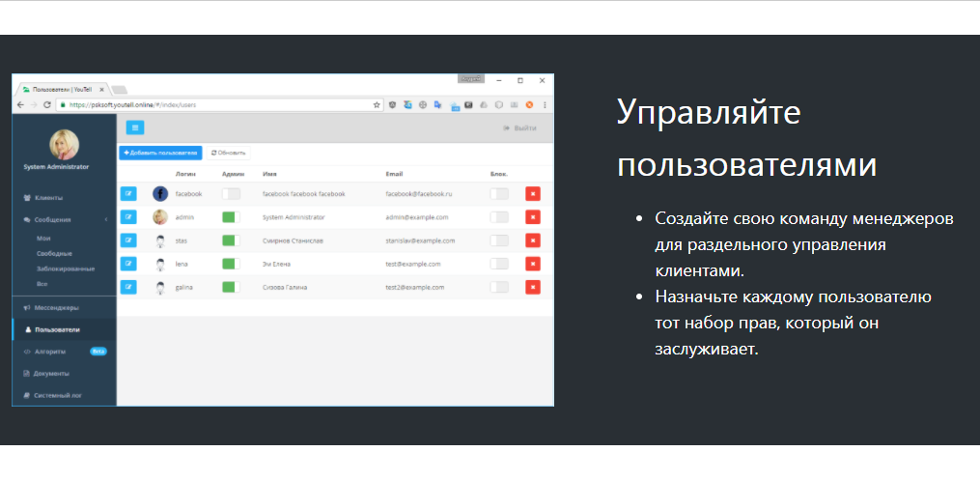The image size is (980, 480).
Task: Delete the admin user with red X
Action: [x=533, y=217]
